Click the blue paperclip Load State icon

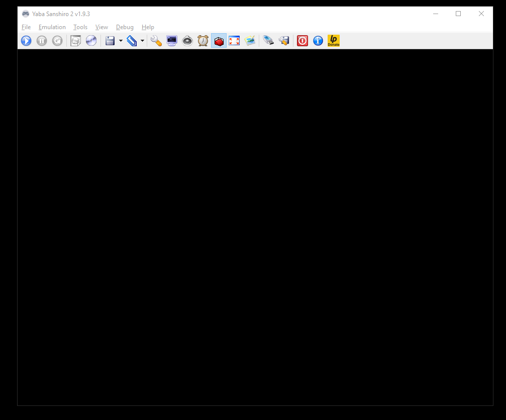[x=132, y=41]
